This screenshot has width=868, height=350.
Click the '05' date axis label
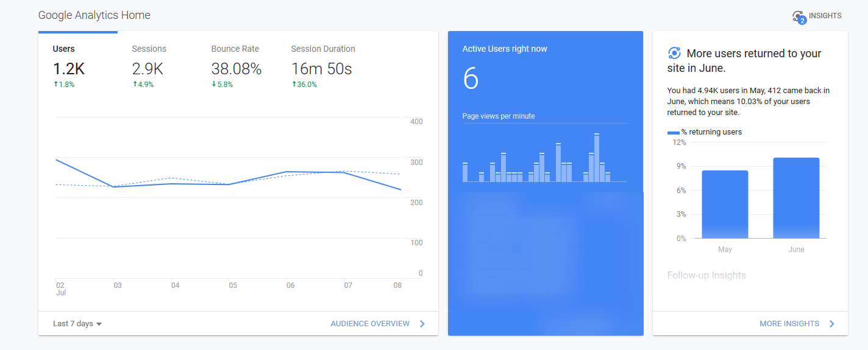(233, 285)
